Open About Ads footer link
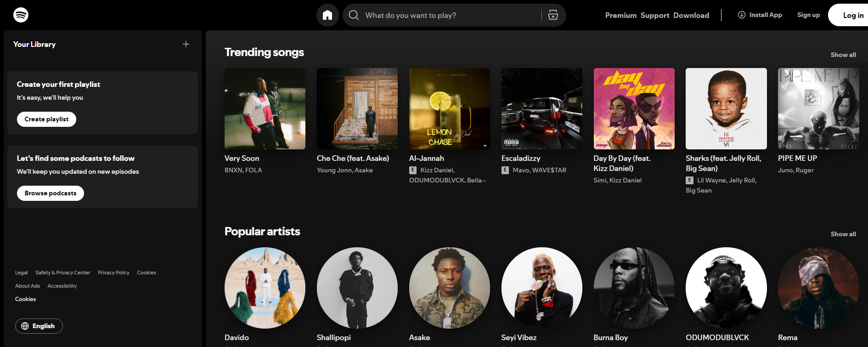The width and height of the screenshot is (868, 347). tap(28, 286)
